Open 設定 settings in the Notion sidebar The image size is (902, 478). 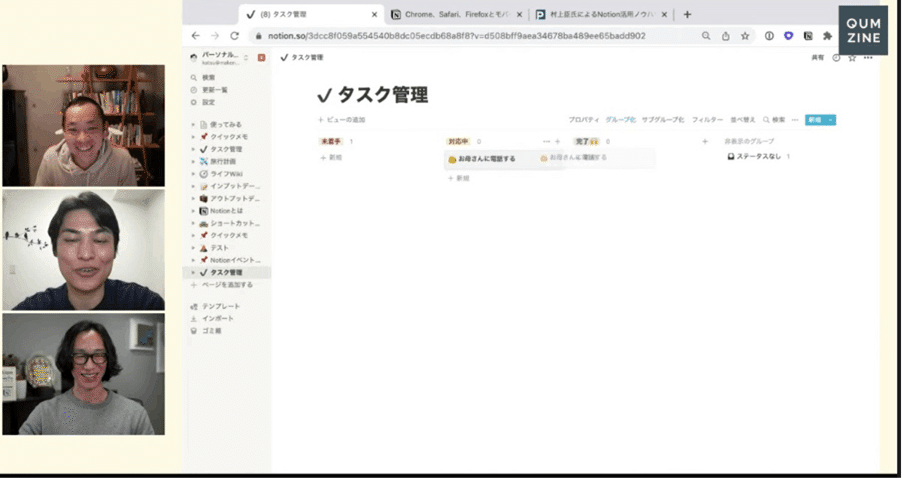pyautogui.click(x=194, y=102)
